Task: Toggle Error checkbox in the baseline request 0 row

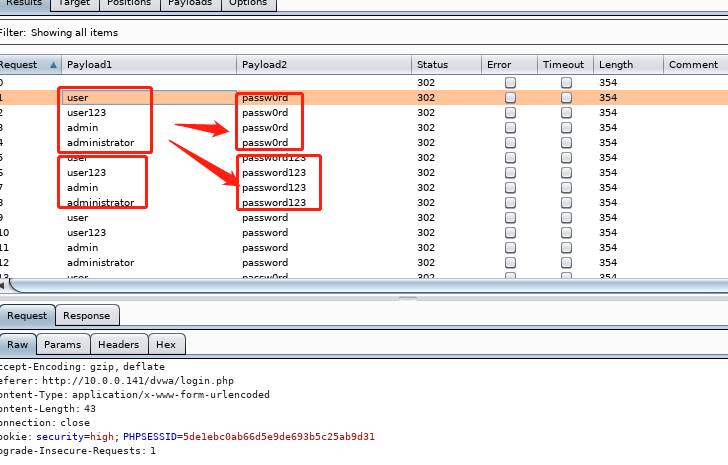Action: coord(510,83)
